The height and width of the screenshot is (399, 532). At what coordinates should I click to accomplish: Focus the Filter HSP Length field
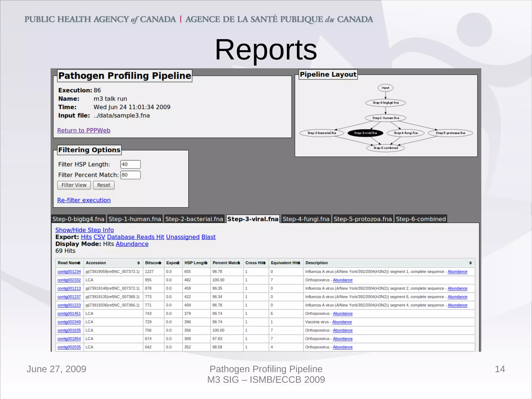[x=130, y=164]
